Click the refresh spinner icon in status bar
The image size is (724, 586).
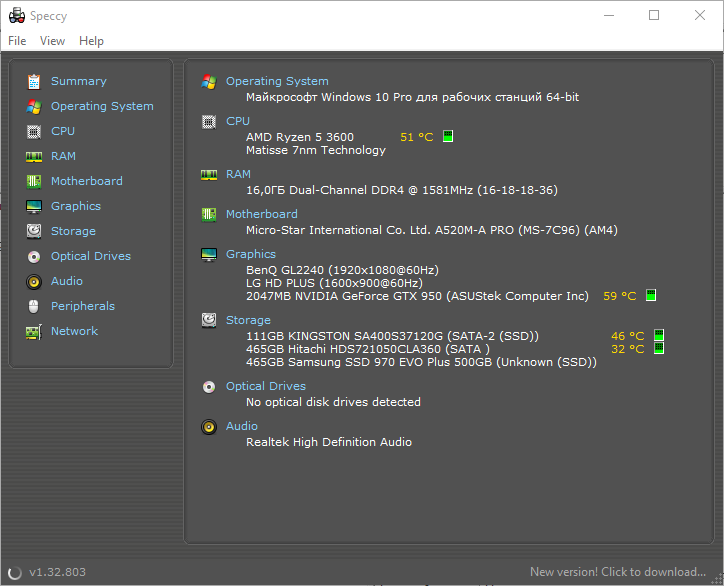[15, 573]
